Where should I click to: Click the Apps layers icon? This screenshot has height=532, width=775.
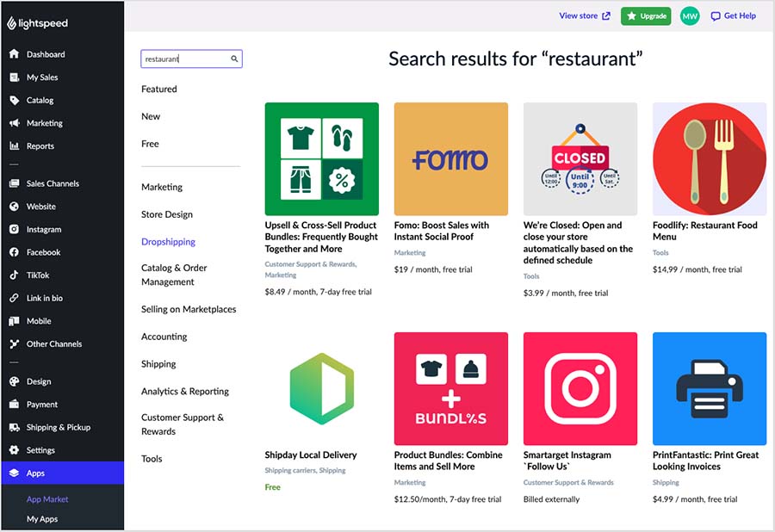tap(14, 473)
